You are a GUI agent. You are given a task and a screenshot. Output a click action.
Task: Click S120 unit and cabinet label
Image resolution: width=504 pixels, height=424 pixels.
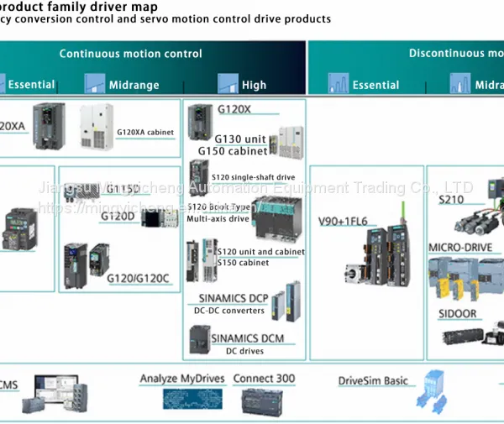pos(261,252)
